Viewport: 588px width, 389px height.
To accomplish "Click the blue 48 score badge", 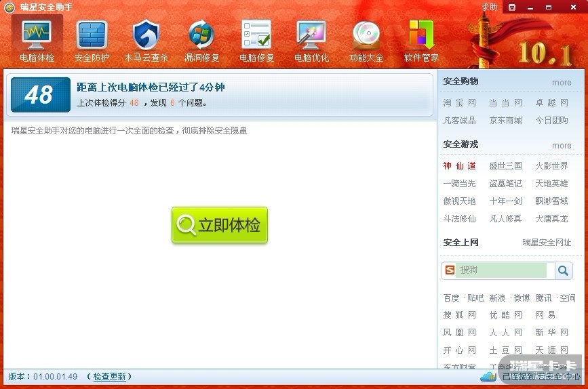I will 41,95.
